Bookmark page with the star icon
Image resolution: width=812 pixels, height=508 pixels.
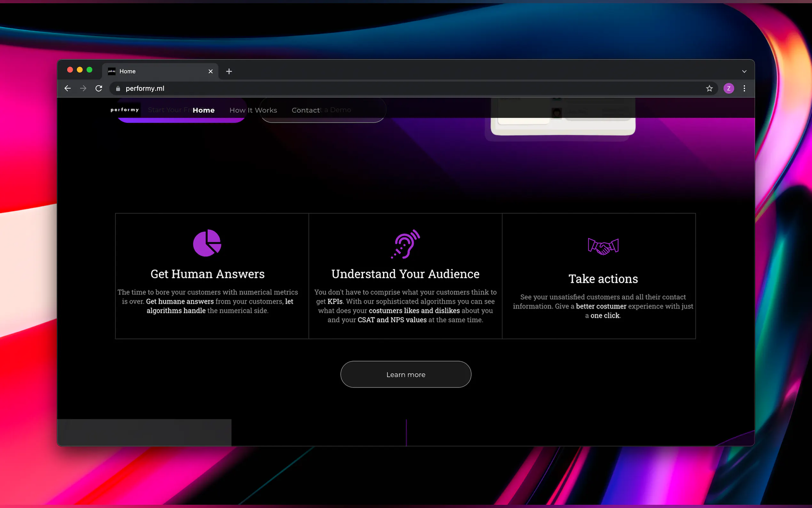pyautogui.click(x=709, y=88)
